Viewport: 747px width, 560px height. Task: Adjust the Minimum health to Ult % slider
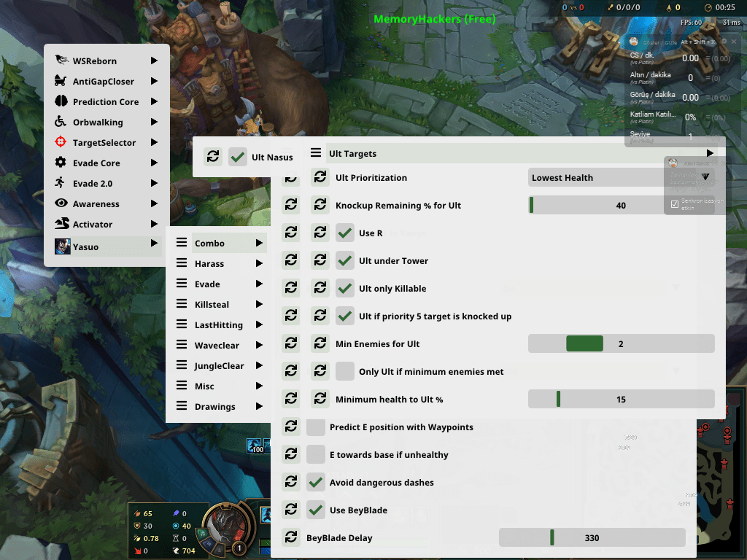(622, 399)
